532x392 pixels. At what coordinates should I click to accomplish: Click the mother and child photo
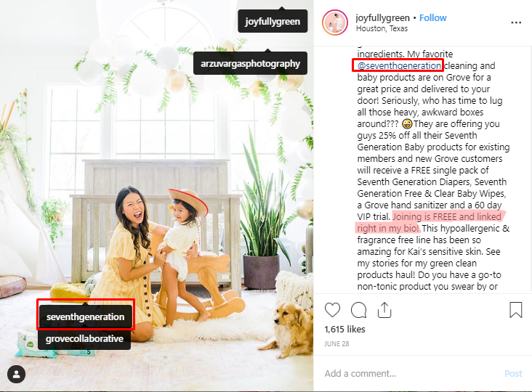coord(156,196)
